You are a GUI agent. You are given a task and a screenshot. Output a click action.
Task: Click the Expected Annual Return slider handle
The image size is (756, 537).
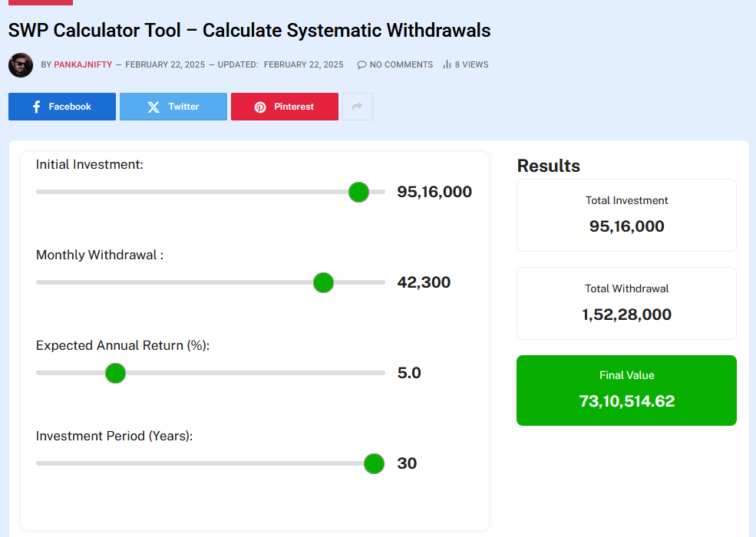point(115,373)
